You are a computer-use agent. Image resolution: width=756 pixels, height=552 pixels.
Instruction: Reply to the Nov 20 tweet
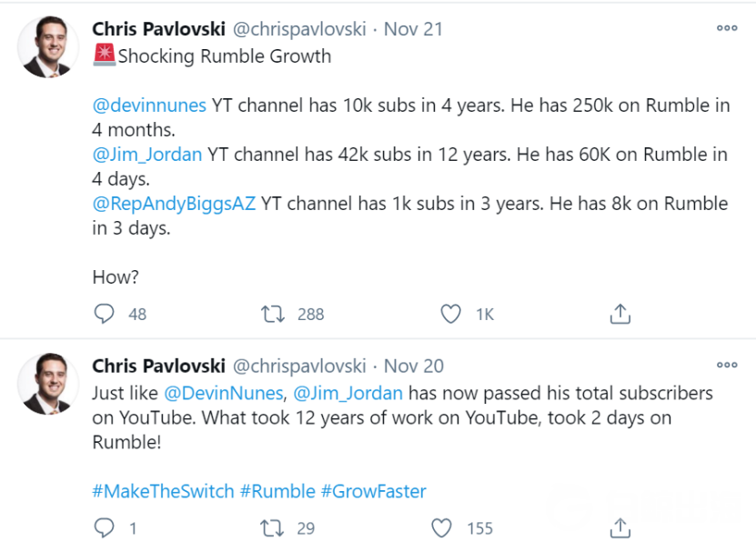click(106, 527)
